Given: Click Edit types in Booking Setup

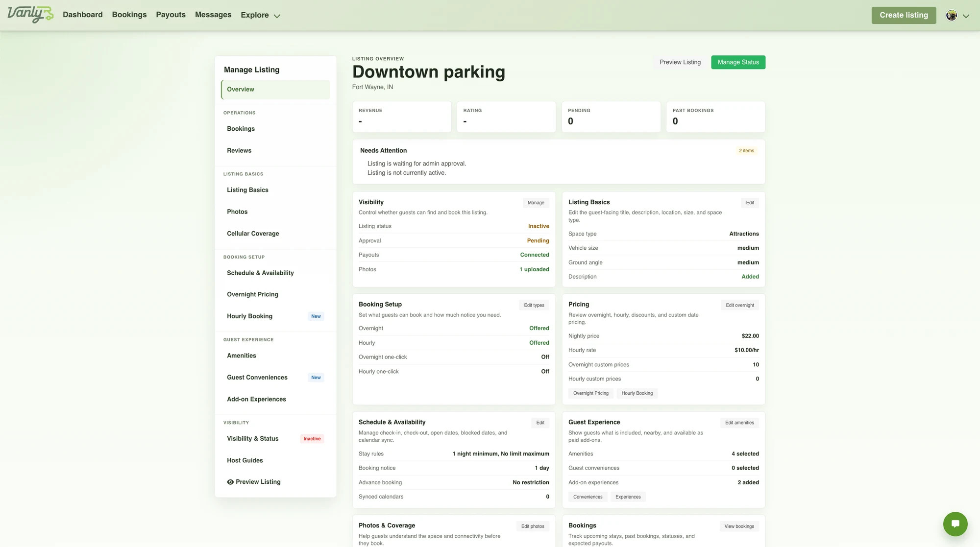Looking at the screenshot, I should point(534,305).
